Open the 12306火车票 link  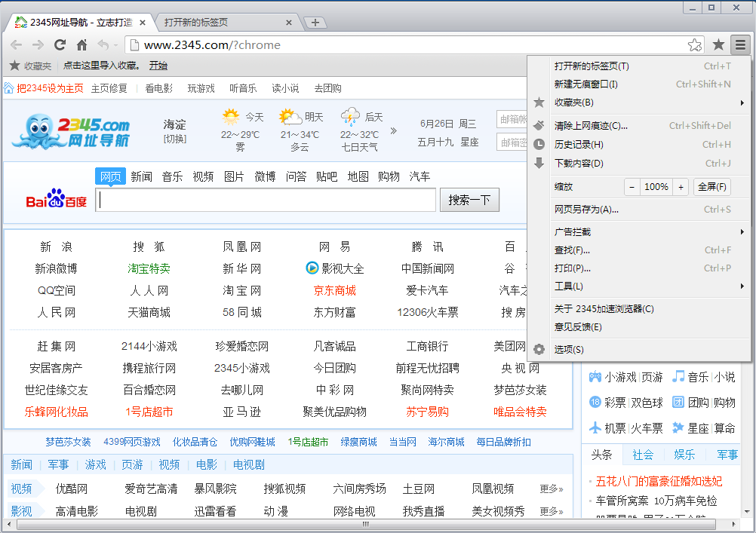point(427,312)
